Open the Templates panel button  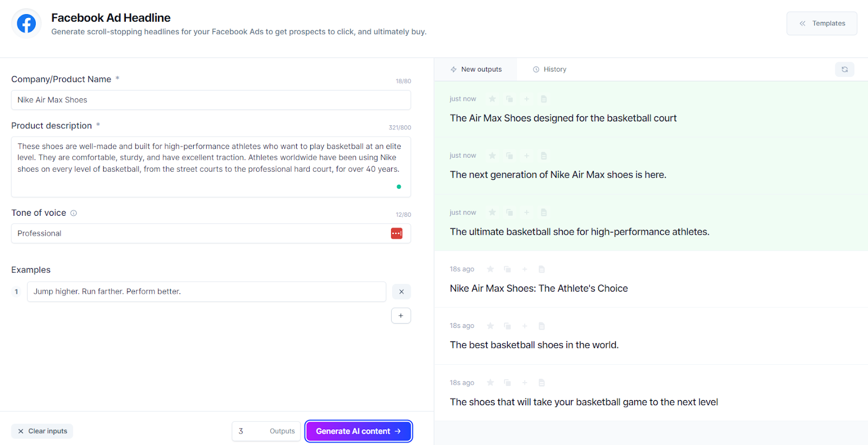[822, 23]
